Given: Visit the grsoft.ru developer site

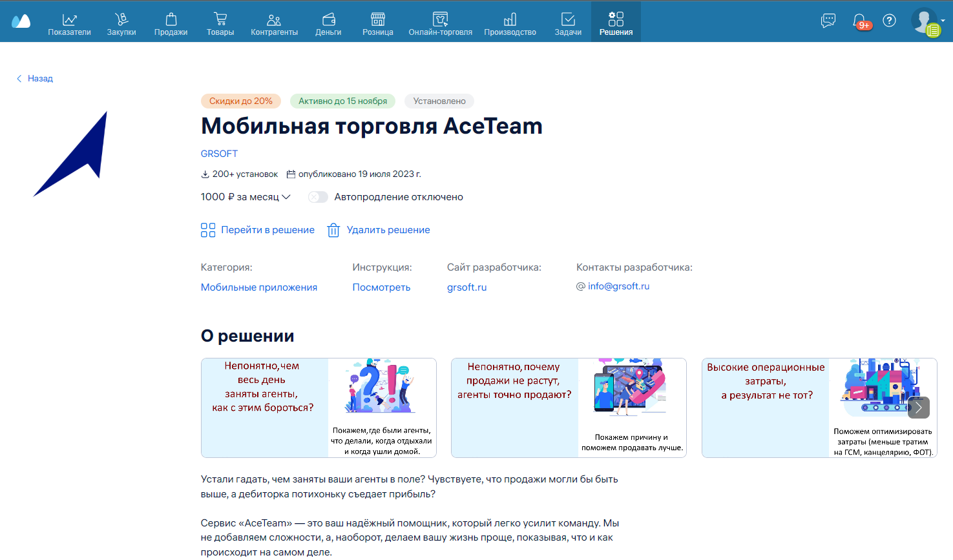Looking at the screenshot, I should click(467, 287).
